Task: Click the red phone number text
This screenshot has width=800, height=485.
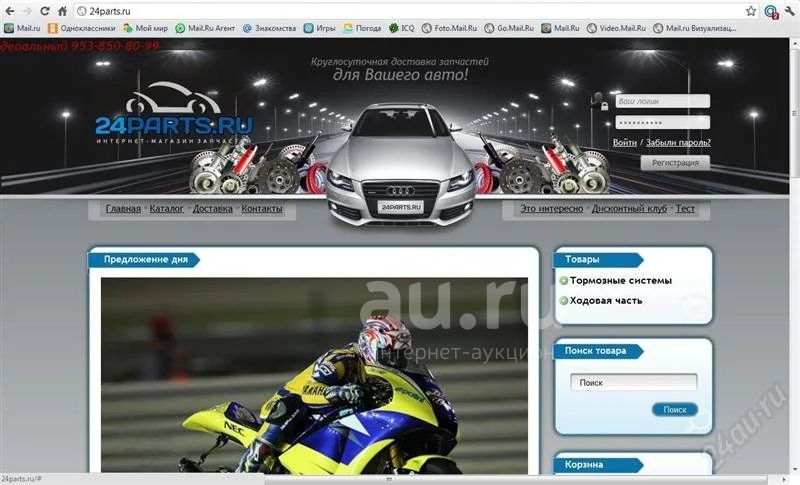Action: click(x=80, y=46)
